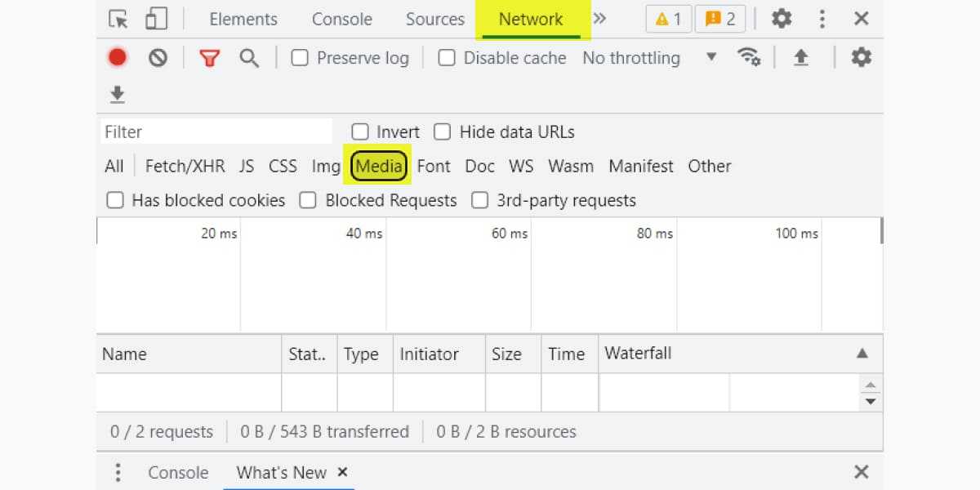The height and width of the screenshot is (490, 980).
Task: Enable the Preserve log checkbox
Action: [301, 58]
